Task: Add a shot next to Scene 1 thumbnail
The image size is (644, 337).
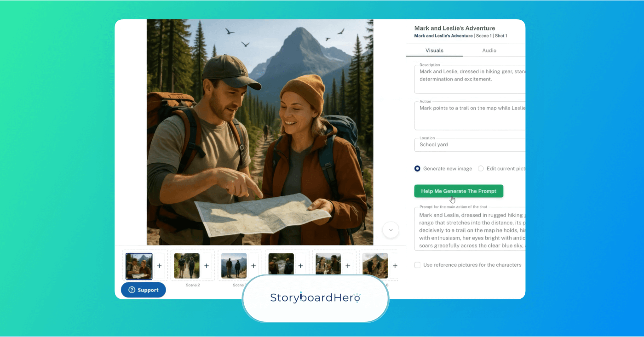Action: point(159,265)
